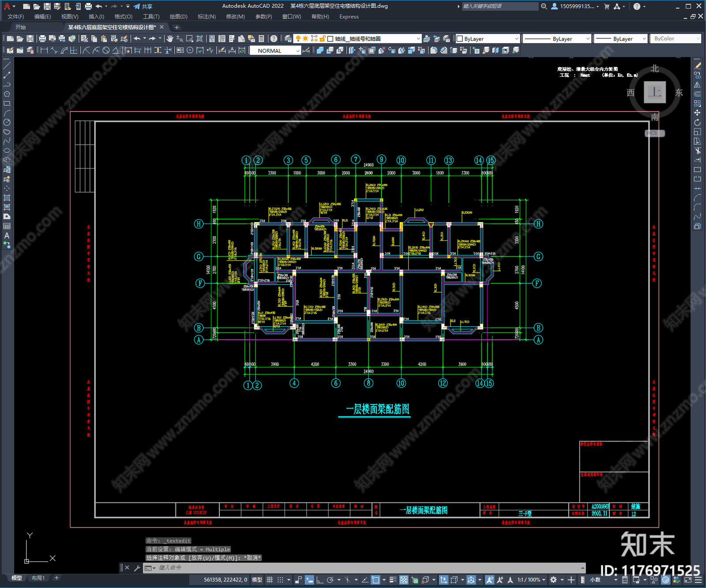Viewport: 706px width, 588px height.
Task: Toggle lineweight display in status bar
Action: [393, 580]
